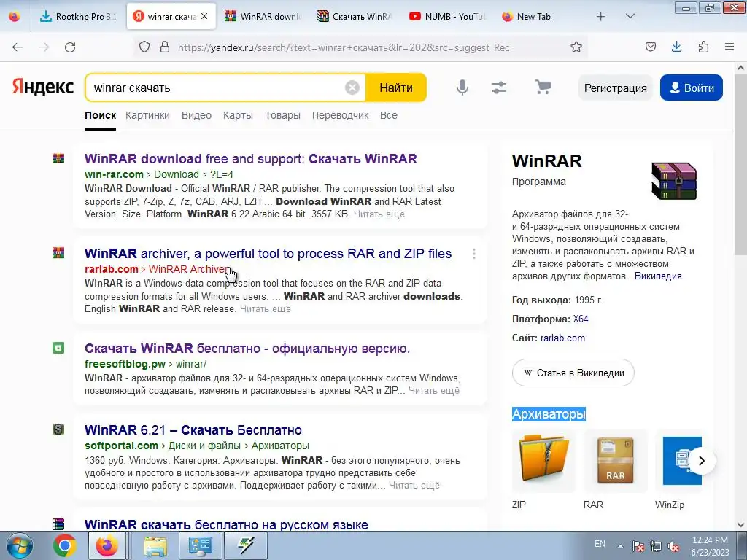Click the RAR archiver thumbnail

616,461
